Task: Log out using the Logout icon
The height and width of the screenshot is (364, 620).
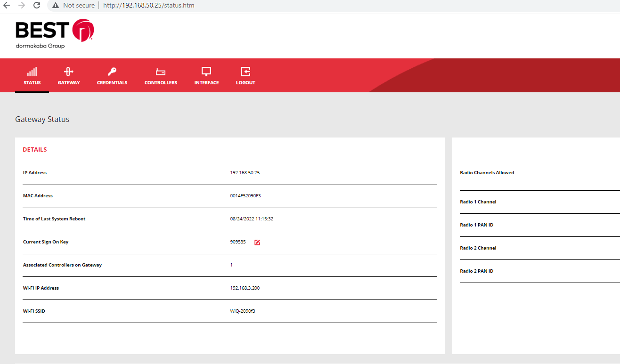Action: coord(245,71)
